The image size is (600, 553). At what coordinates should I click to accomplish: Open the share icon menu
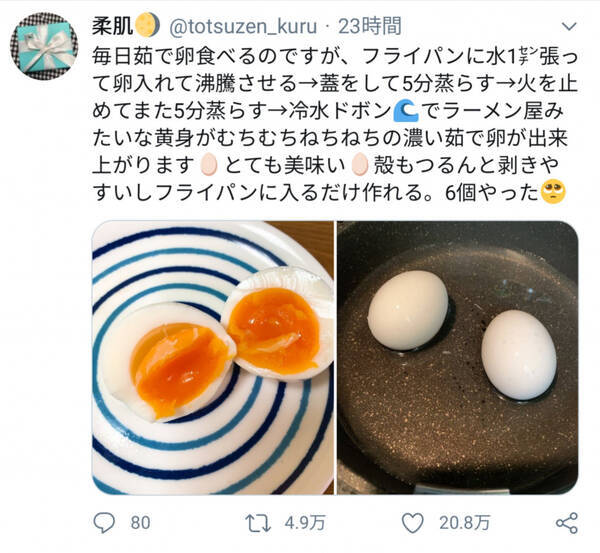coord(566,522)
